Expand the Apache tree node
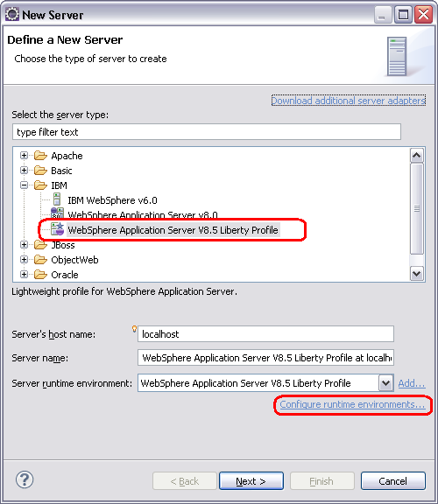 click(x=24, y=156)
